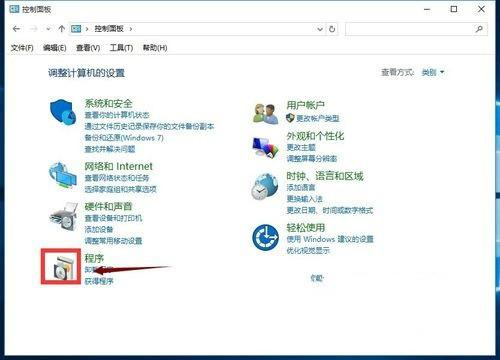The height and width of the screenshot is (360, 500).
Task: Open the 用户帐户 heading link
Action: click(x=306, y=105)
